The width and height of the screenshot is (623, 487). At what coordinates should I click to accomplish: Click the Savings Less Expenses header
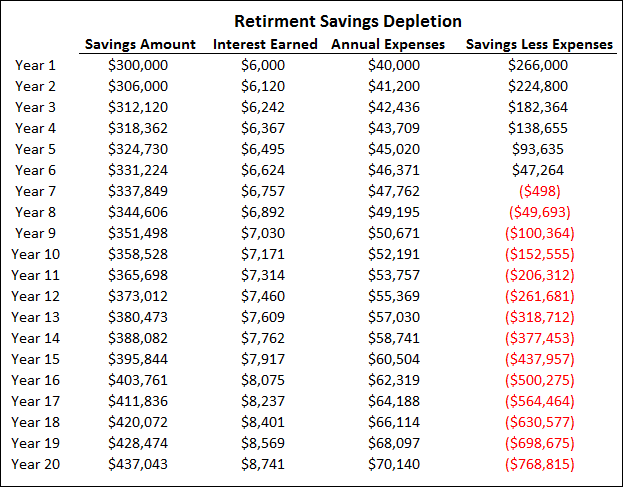[x=539, y=44]
